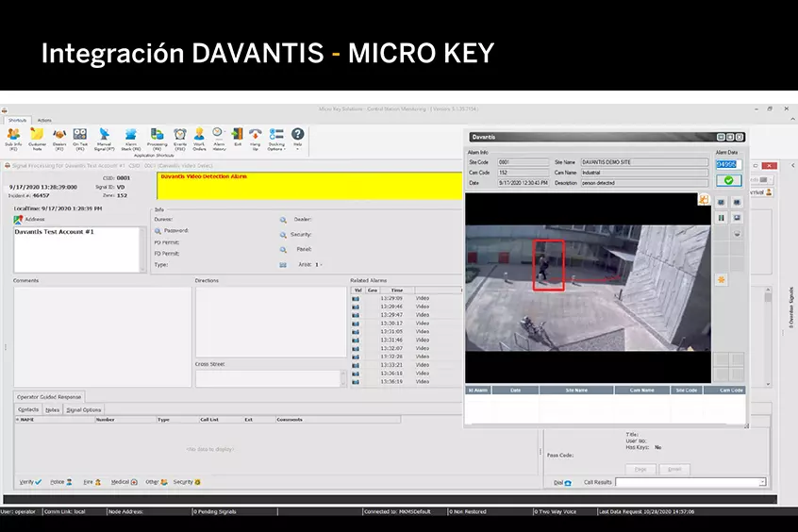Click the Hang Up phone icon

pyautogui.click(x=256, y=139)
